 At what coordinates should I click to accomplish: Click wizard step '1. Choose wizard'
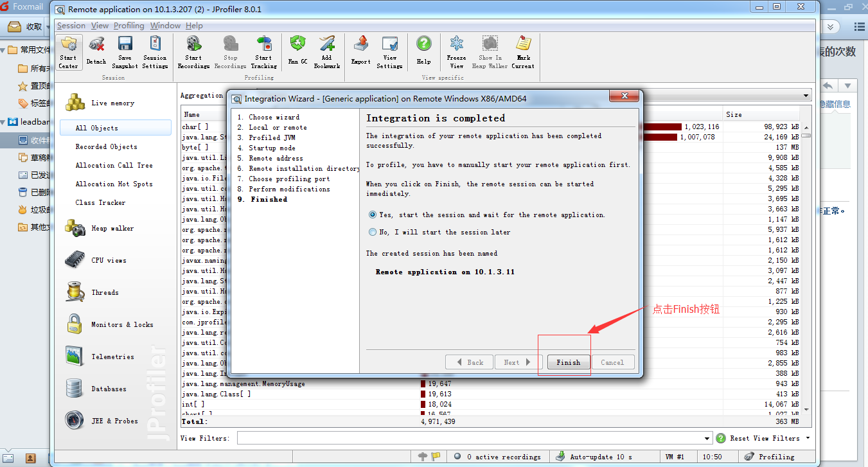[268, 117]
